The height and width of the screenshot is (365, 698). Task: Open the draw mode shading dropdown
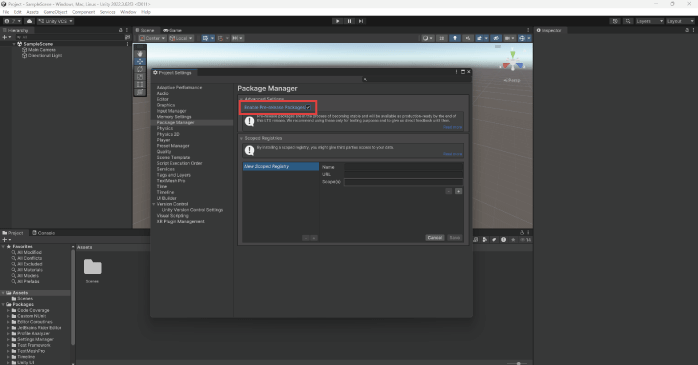427,38
